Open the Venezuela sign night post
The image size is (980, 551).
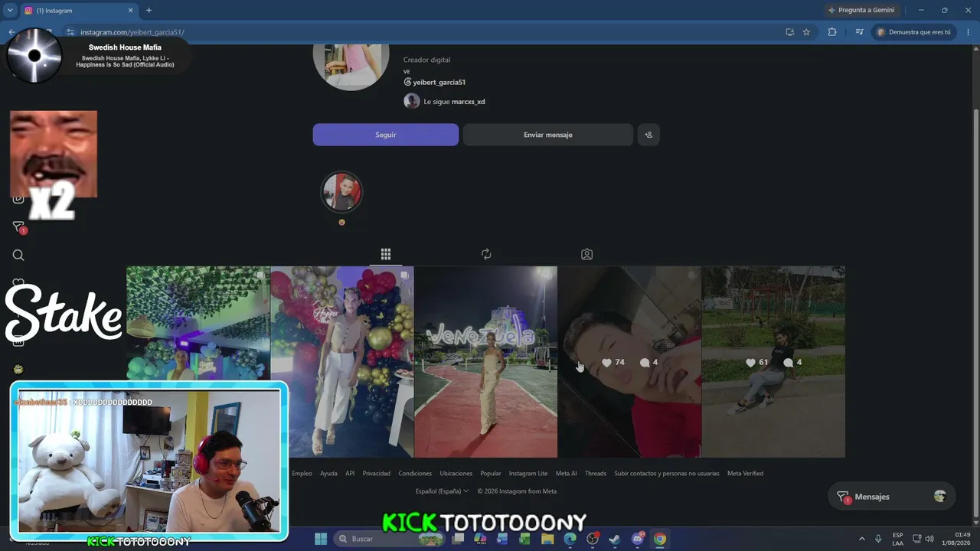486,362
